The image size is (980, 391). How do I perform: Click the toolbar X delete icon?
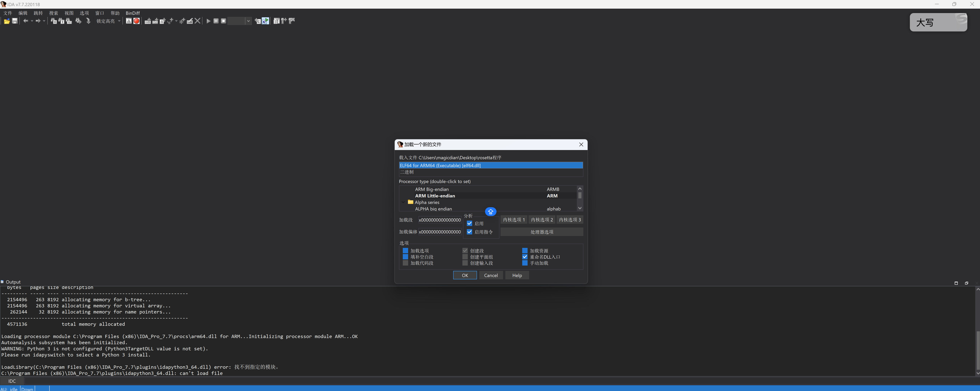pos(197,21)
